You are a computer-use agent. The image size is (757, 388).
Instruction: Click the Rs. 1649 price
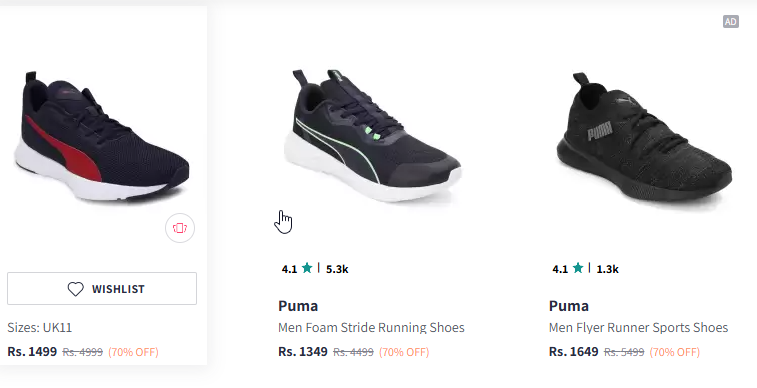pos(574,352)
